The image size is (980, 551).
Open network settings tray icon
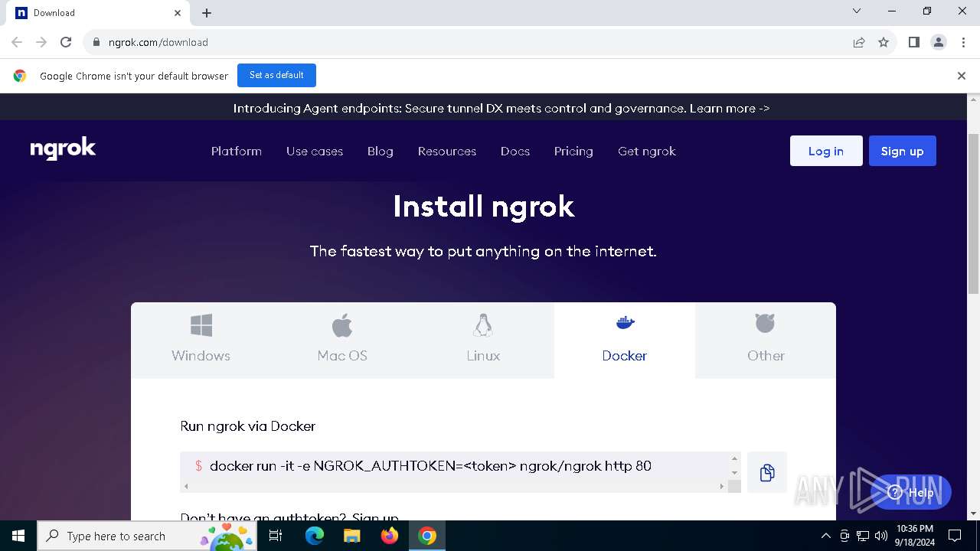863,536
